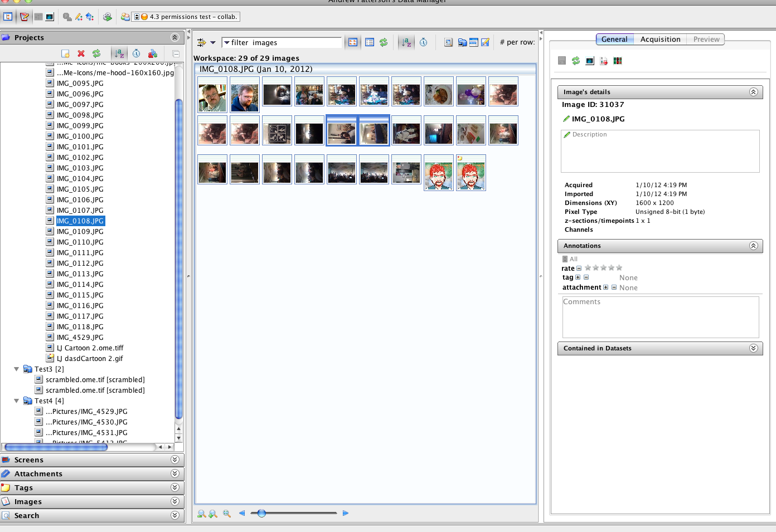Click the Description text area
This screenshot has height=532, width=776.
(660, 151)
